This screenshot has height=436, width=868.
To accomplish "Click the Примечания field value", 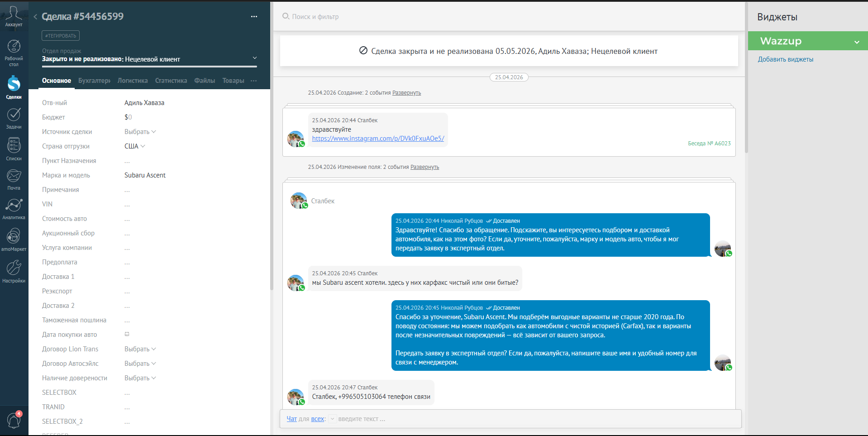I will coord(127,190).
